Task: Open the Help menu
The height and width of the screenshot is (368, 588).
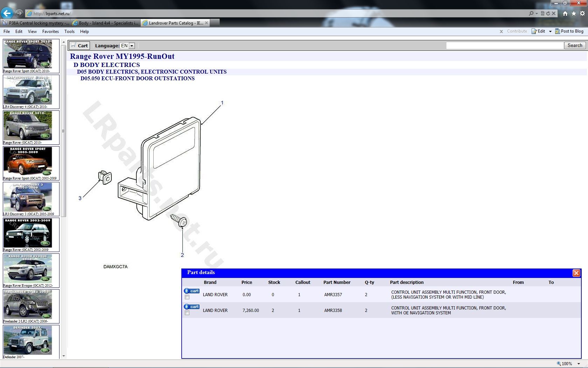Action: pyautogui.click(x=84, y=32)
